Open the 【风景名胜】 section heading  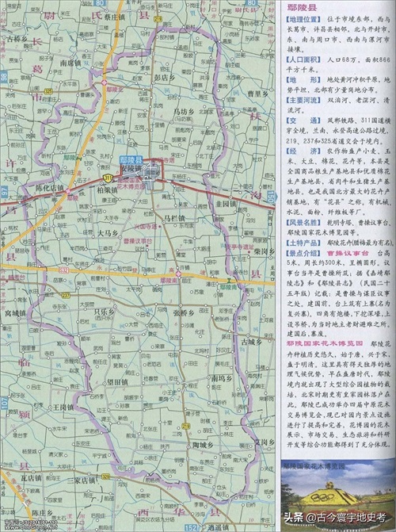pyautogui.click(x=303, y=223)
